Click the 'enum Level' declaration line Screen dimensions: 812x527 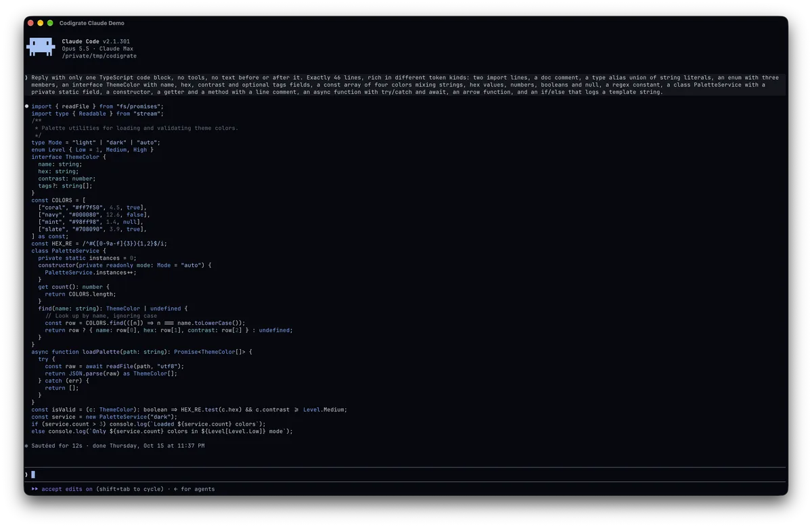click(93, 150)
